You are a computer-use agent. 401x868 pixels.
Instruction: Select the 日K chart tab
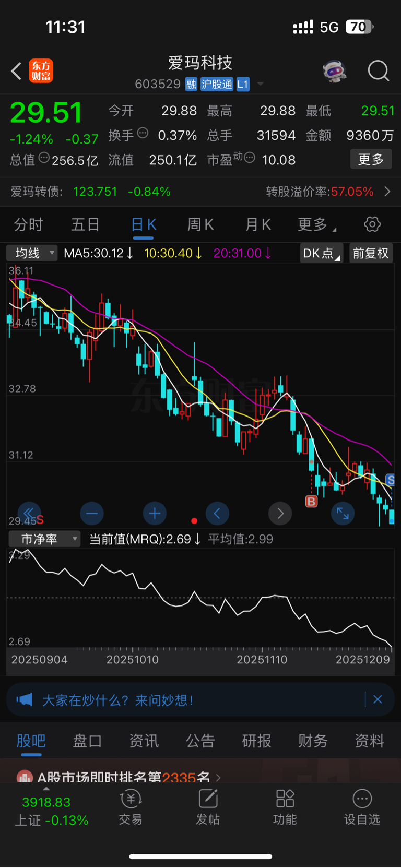point(143,224)
